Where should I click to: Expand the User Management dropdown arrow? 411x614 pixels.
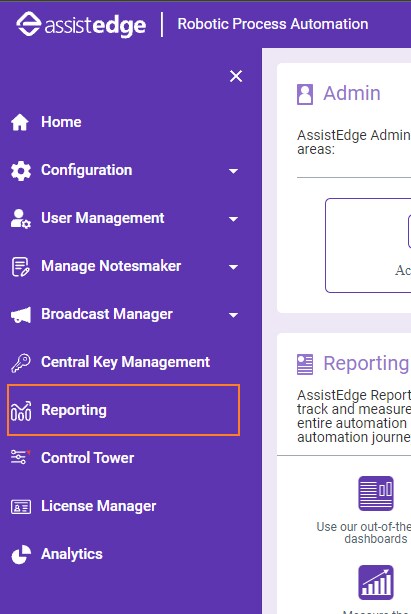pyautogui.click(x=233, y=219)
